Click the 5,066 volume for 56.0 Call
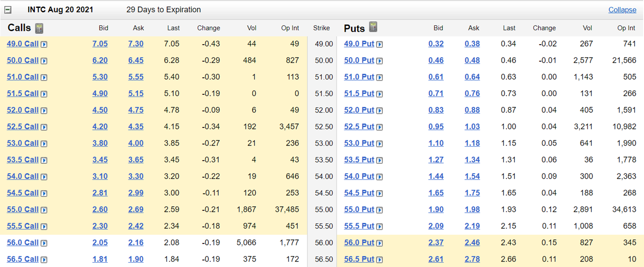The width and height of the screenshot is (644, 267). (246, 243)
